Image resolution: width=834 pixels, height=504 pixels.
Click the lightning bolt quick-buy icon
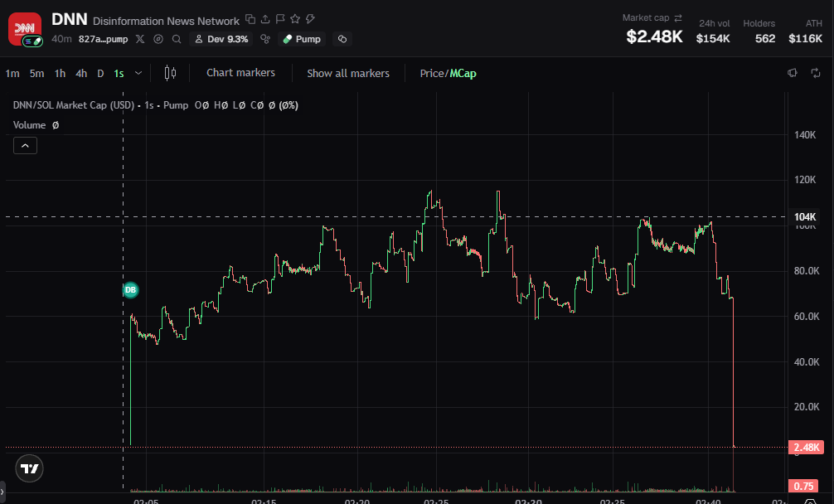coord(310,19)
